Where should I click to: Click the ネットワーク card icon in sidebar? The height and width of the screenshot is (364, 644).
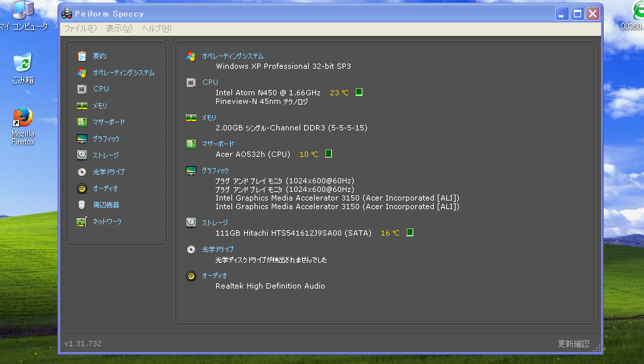[82, 222]
